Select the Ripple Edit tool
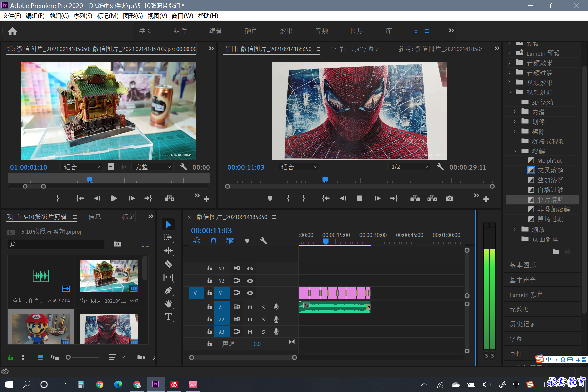The width and height of the screenshot is (588, 392). (168, 251)
